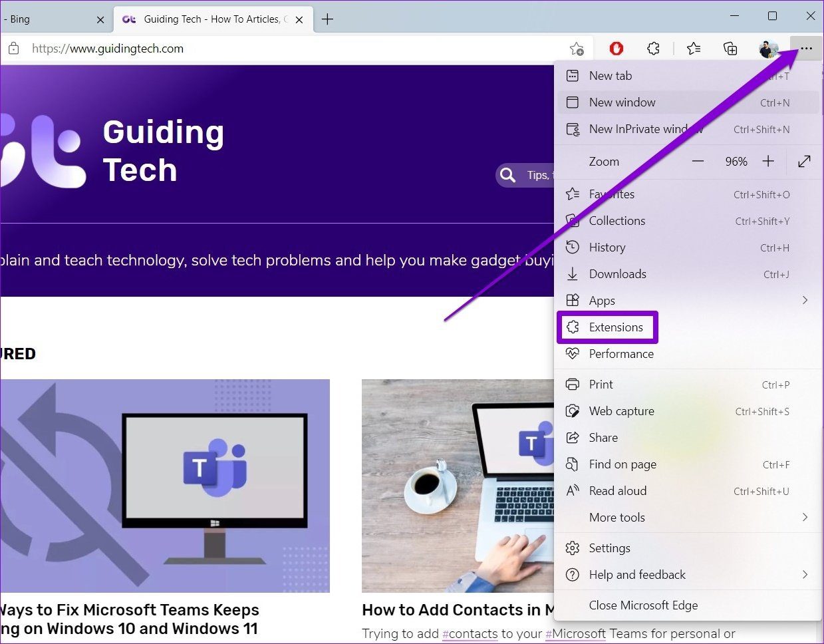Image resolution: width=824 pixels, height=644 pixels.
Task: Click the Find on page icon
Action: coord(573,464)
